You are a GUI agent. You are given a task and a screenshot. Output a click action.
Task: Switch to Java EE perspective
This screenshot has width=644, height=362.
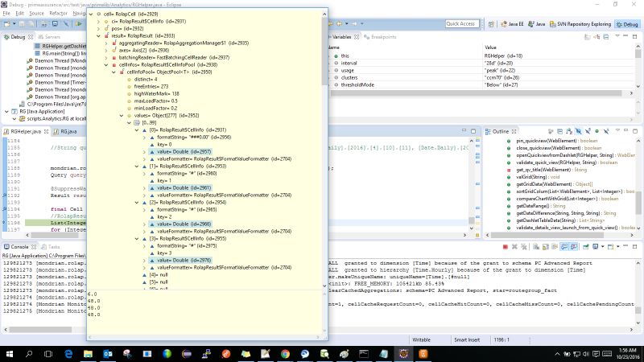tap(512, 24)
